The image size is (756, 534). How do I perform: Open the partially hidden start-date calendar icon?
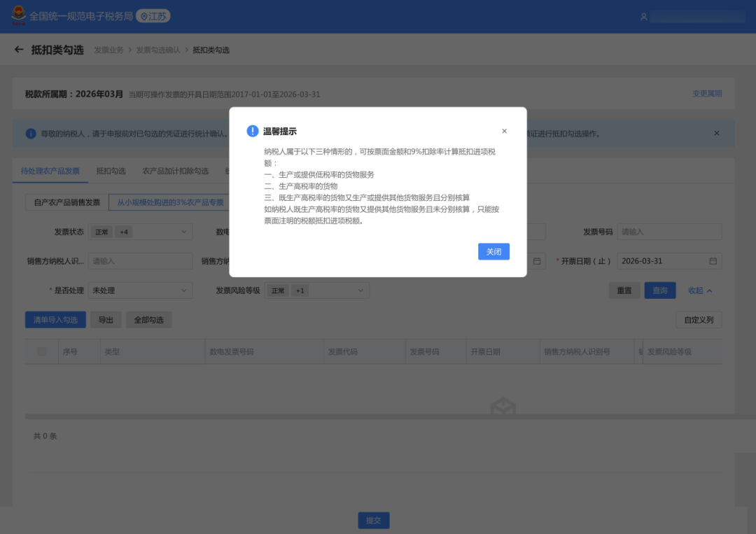[x=537, y=261]
